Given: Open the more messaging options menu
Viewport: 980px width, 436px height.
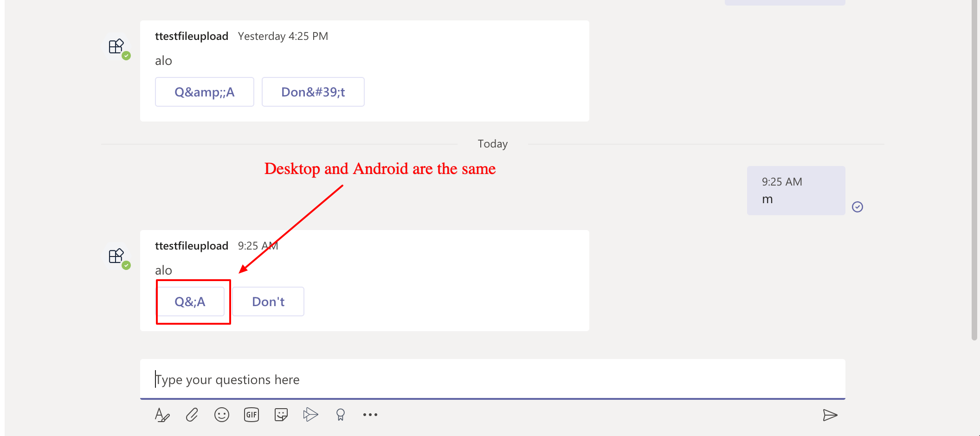Looking at the screenshot, I should (x=370, y=415).
